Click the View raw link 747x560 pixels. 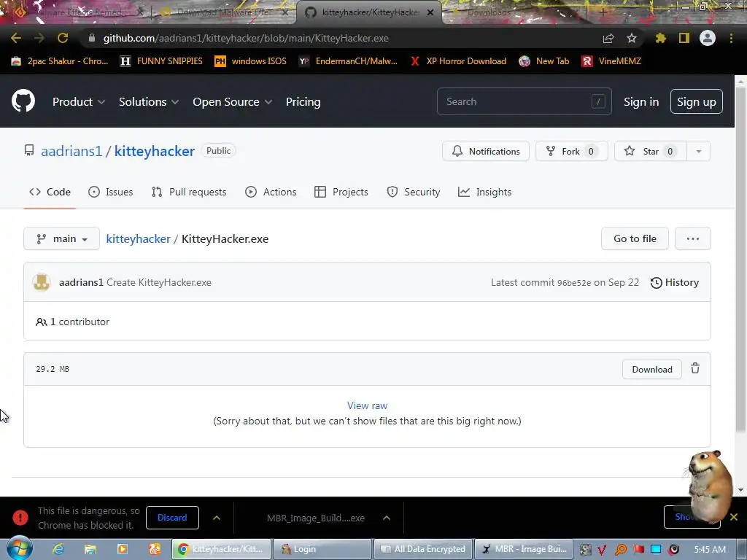[x=368, y=405]
